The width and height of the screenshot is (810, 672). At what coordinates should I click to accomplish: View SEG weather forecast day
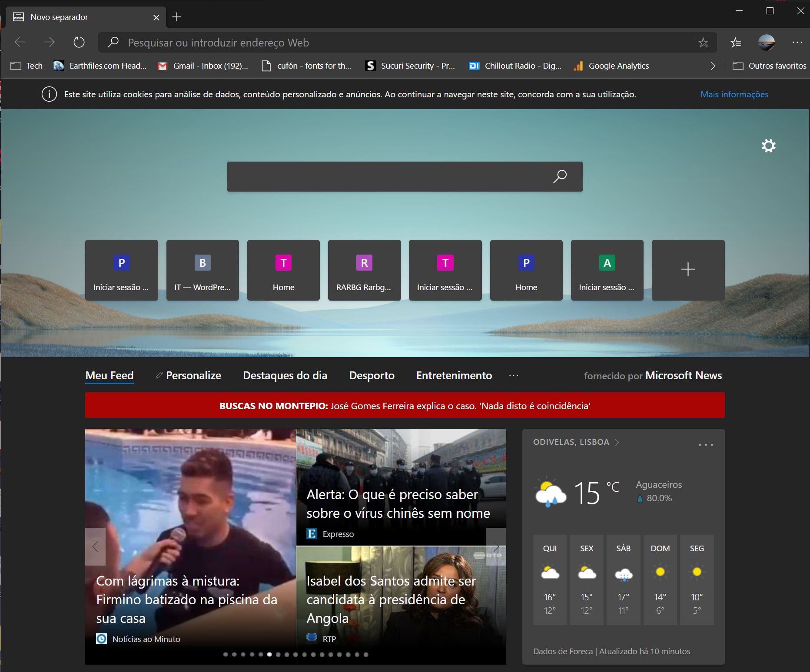(x=697, y=579)
